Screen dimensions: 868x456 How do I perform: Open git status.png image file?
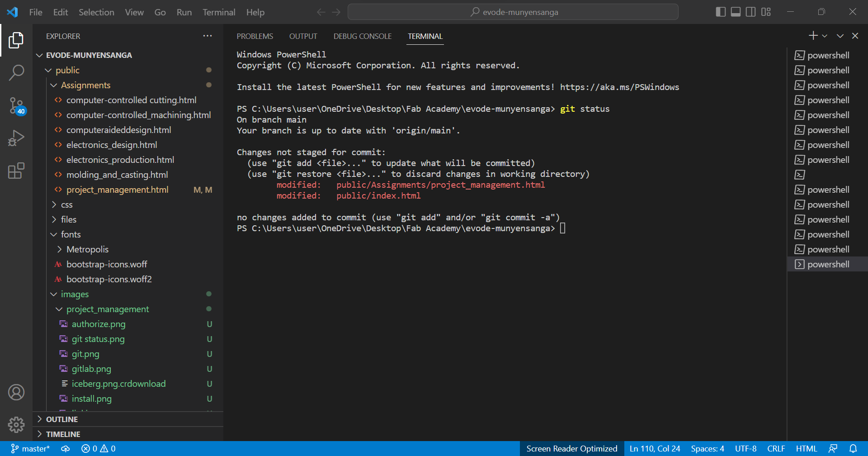(128, 339)
